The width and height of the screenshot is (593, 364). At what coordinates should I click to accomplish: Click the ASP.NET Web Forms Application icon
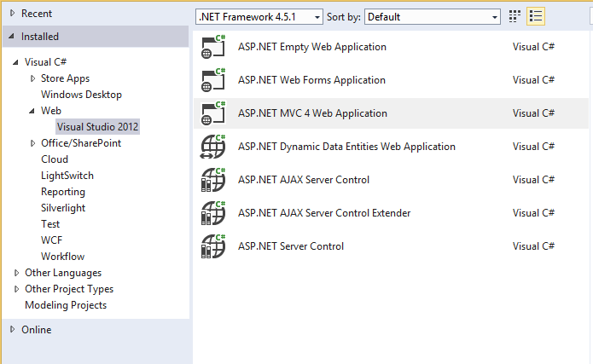(x=212, y=80)
